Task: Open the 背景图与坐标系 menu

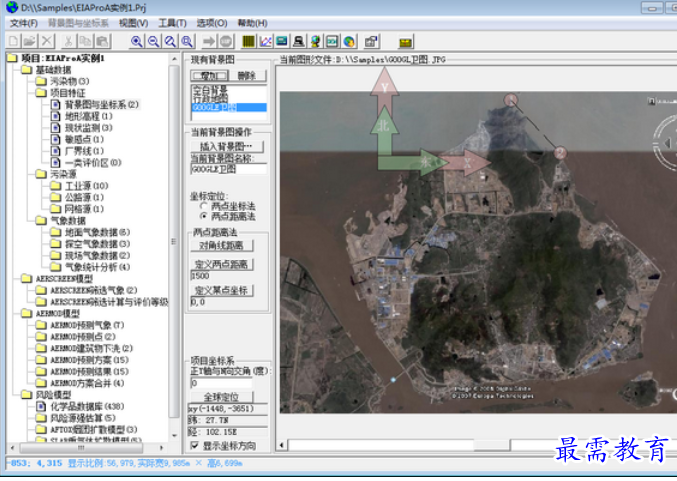Action: pyautogui.click(x=78, y=23)
